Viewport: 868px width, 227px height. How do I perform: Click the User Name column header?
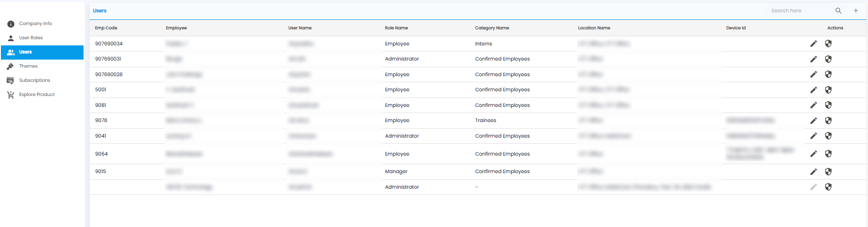pyautogui.click(x=300, y=28)
